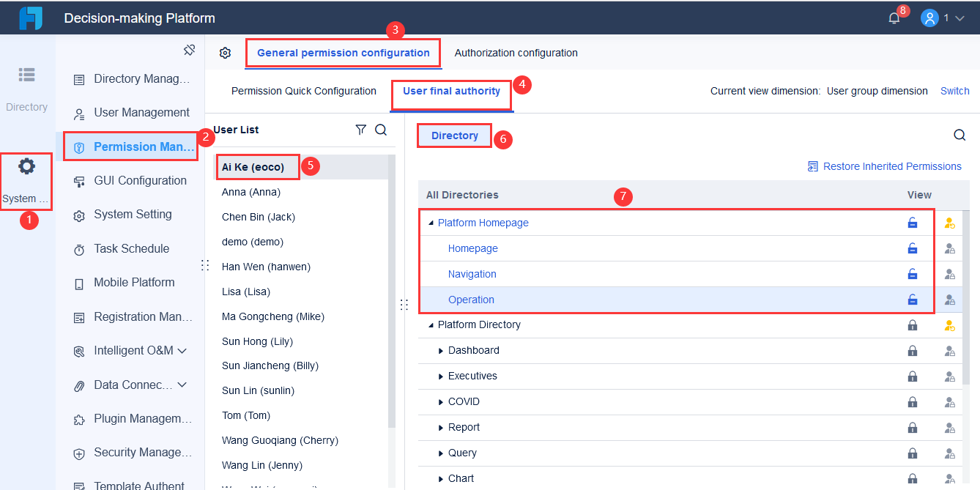Screen dimensions: 980x490
Task: Unlock viewing for the Platform Directory row
Action: point(913,324)
